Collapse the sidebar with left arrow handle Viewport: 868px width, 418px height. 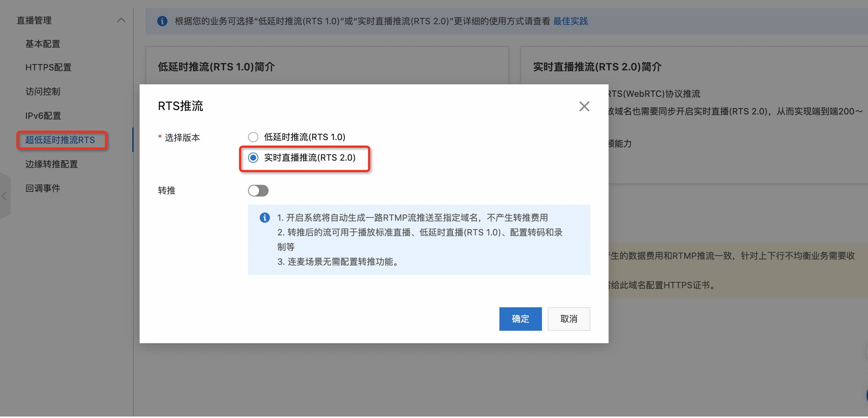[5, 196]
